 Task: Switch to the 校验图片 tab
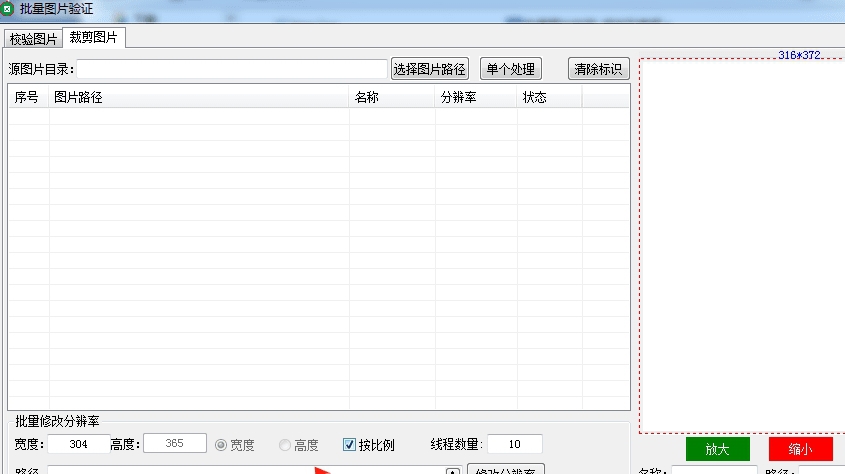[x=33, y=39]
